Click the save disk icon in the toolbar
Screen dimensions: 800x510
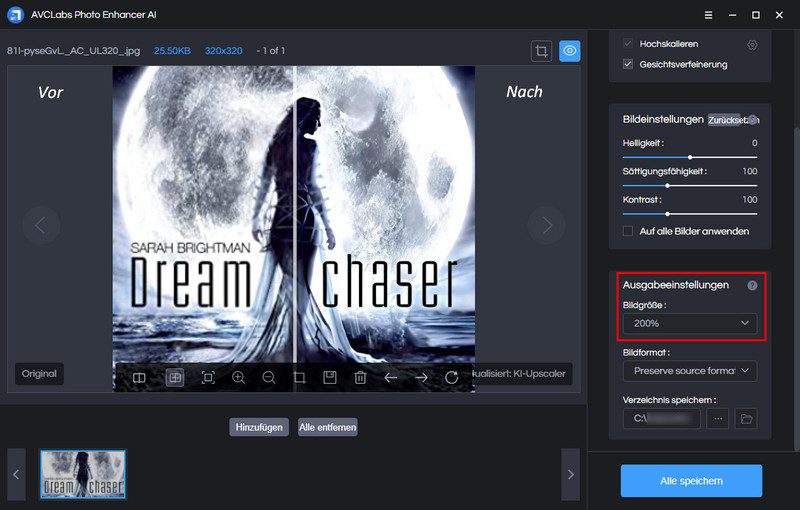tap(330, 378)
